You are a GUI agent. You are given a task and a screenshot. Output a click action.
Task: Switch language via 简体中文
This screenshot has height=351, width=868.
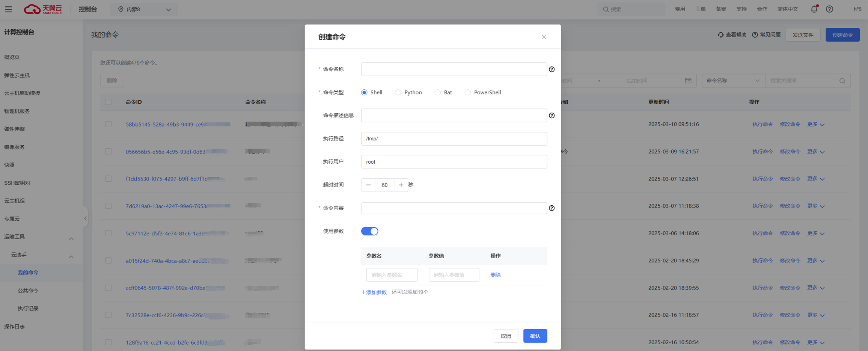coord(787,9)
